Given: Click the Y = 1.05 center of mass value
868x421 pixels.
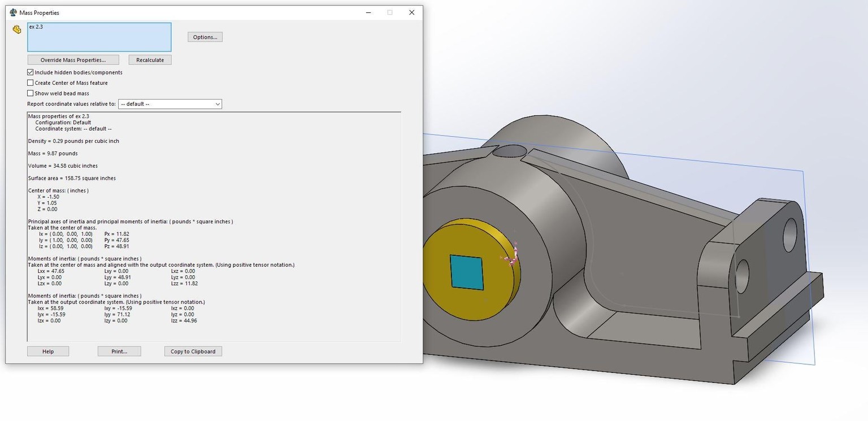Looking at the screenshot, I should (47, 203).
